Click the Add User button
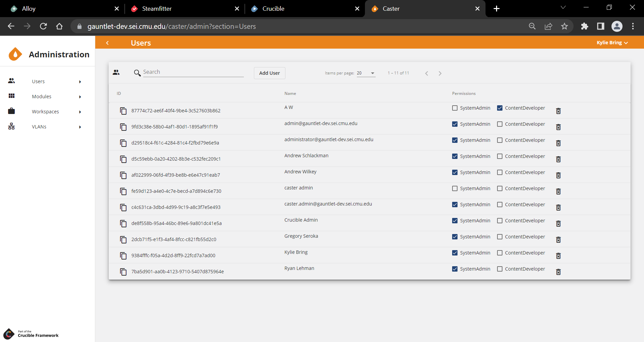 pos(269,73)
